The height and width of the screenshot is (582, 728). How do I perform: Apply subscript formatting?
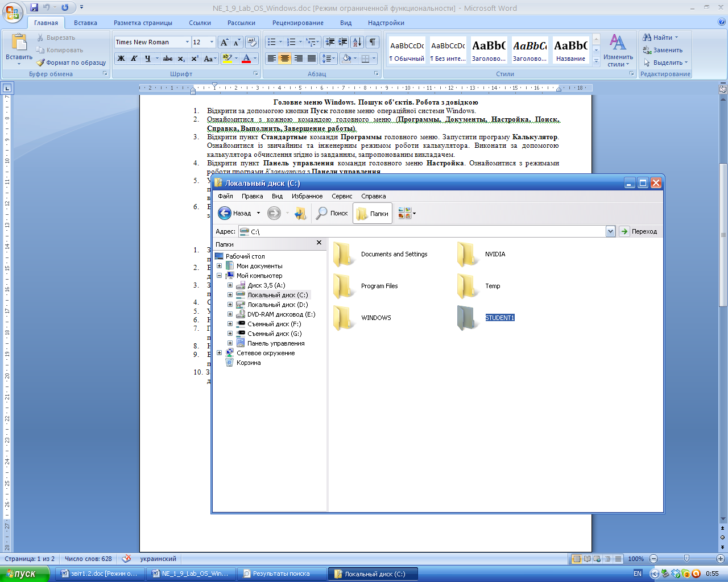[181, 59]
